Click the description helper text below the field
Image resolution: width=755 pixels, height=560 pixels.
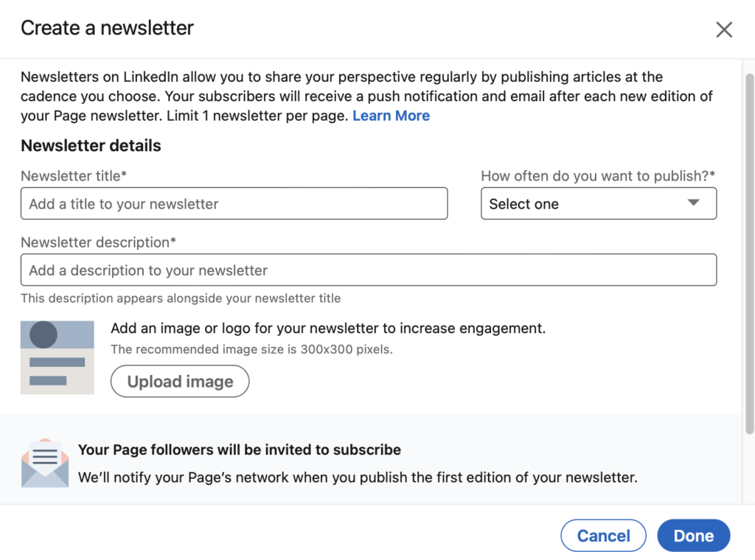(x=181, y=298)
